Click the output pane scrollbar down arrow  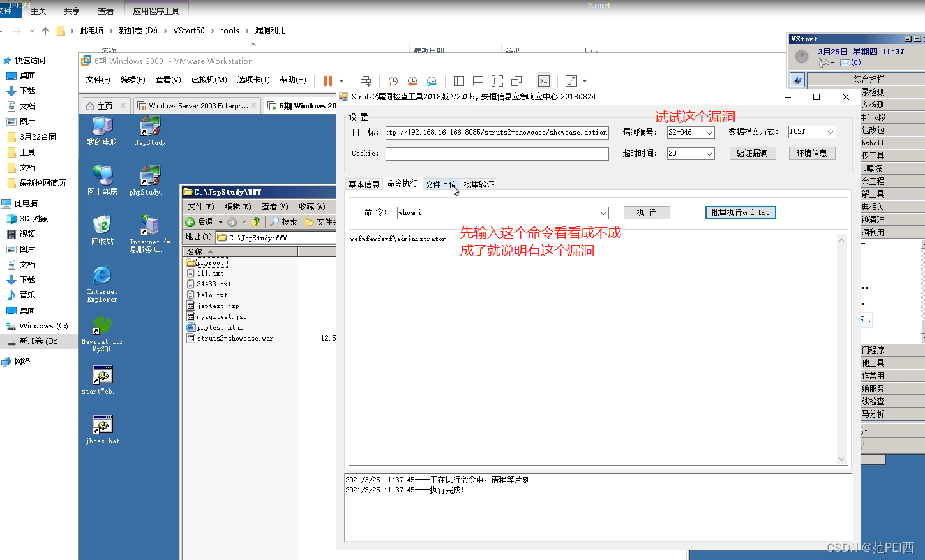(x=841, y=459)
